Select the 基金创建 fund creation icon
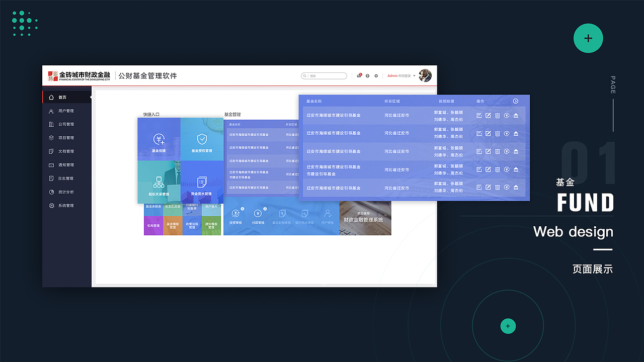Screen dimensions: 644x362 (x=159, y=138)
